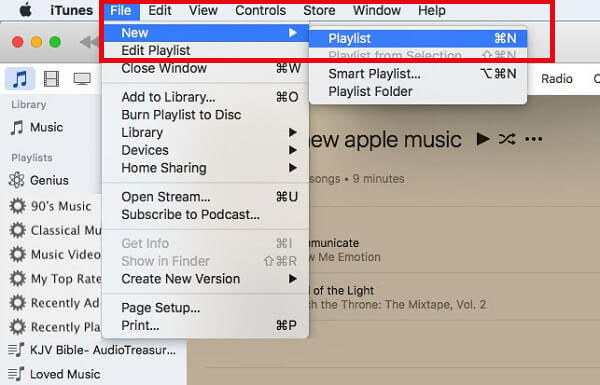The height and width of the screenshot is (385, 600).
Task: Open KJV Bible AudioTreasure playlist
Action: pyautogui.click(x=92, y=350)
